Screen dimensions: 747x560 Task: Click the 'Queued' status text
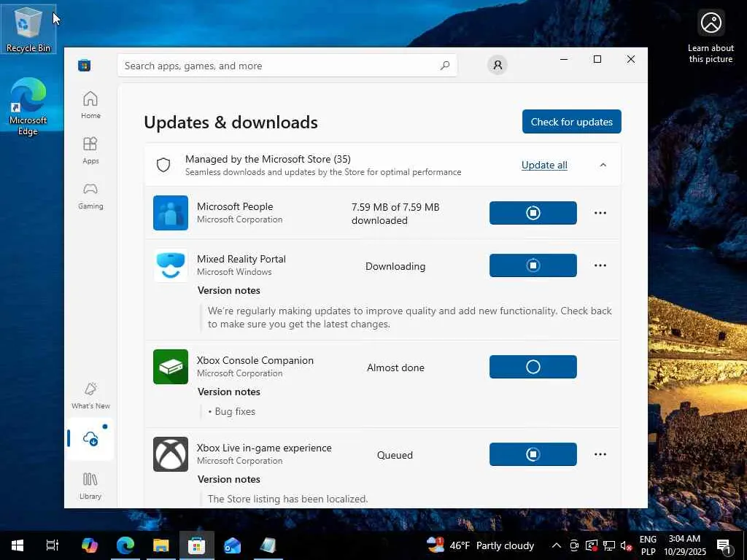[x=395, y=455]
